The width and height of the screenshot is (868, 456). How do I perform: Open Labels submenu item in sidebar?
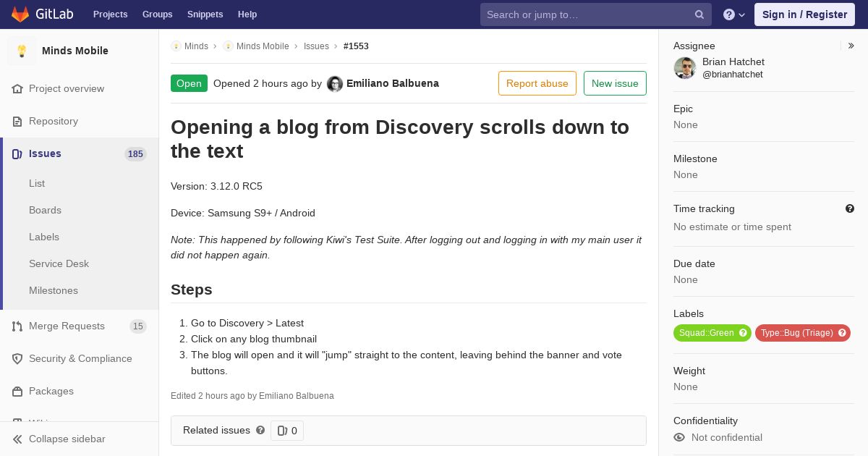44,237
